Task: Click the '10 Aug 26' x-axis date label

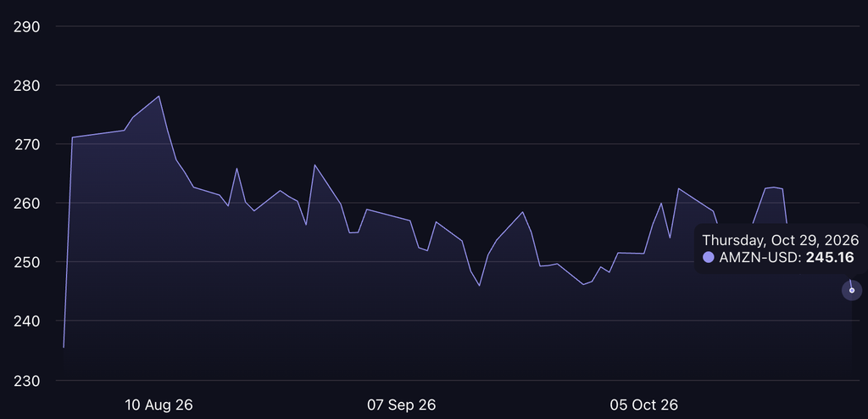Action: point(159,405)
